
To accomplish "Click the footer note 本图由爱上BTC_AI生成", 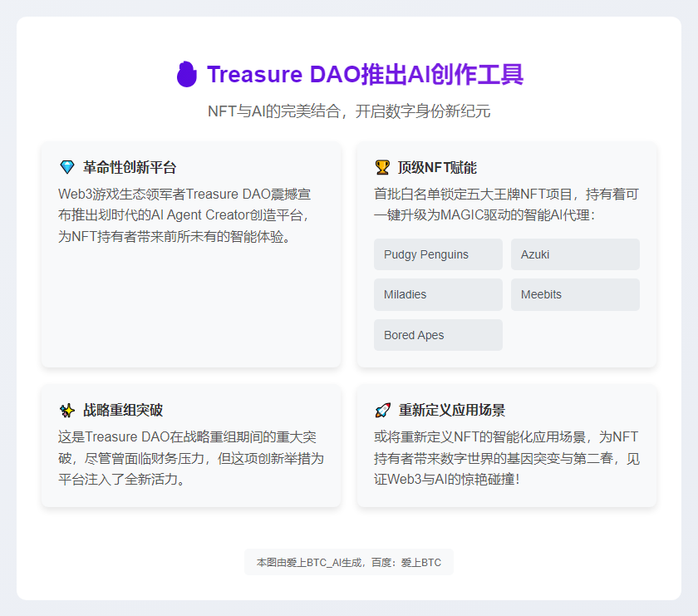I will point(349,563).
